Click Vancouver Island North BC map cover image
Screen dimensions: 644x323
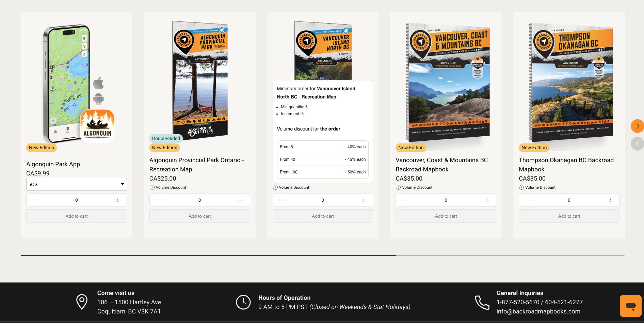323,50
